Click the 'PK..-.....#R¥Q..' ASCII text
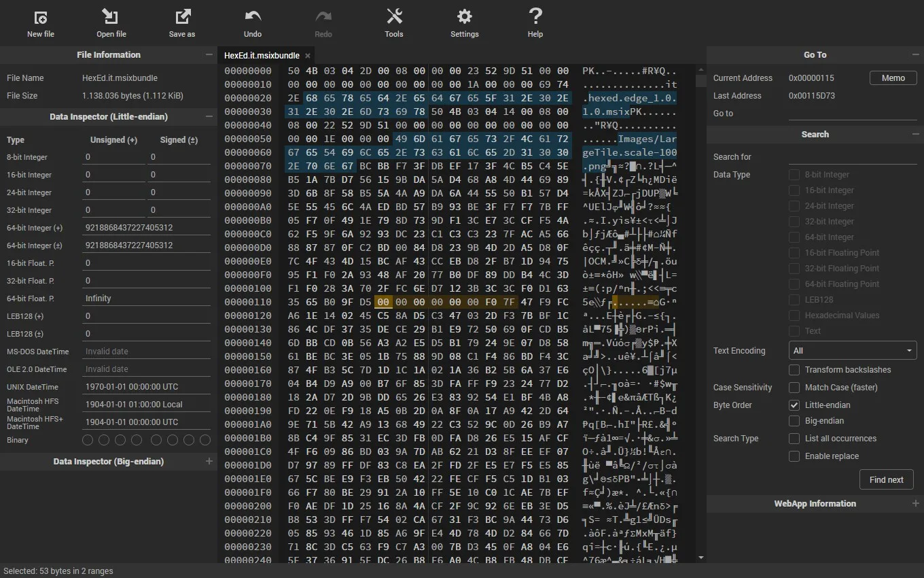Screen dimensions: 924x578 click(630, 71)
